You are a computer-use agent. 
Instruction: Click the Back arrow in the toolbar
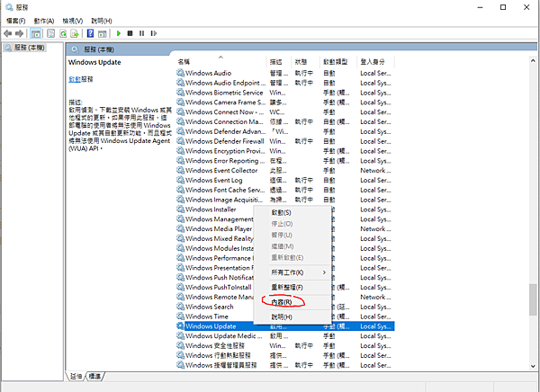coord(7,33)
